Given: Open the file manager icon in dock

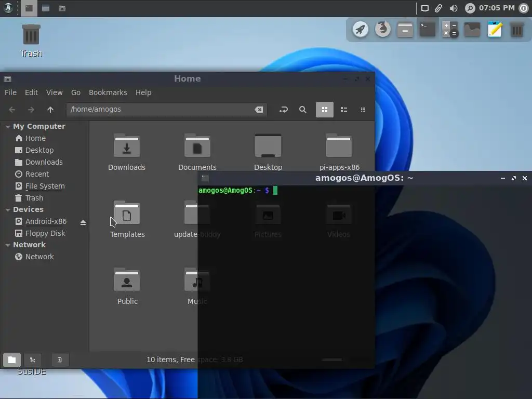Looking at the screenshot, I should [405, 30].
